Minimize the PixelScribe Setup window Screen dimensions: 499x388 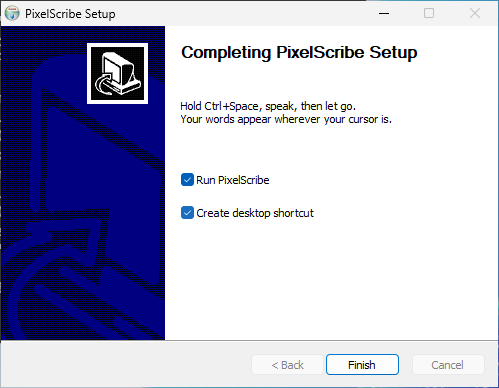coord(384,13)
